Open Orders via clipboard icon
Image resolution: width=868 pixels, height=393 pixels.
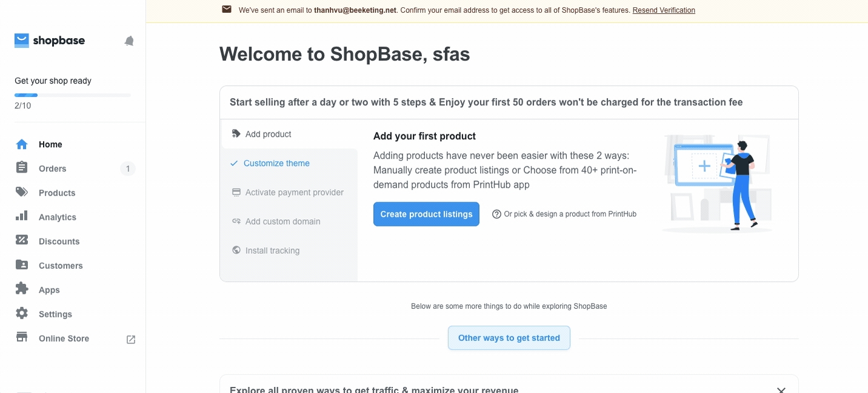click(x=22, y=168)
